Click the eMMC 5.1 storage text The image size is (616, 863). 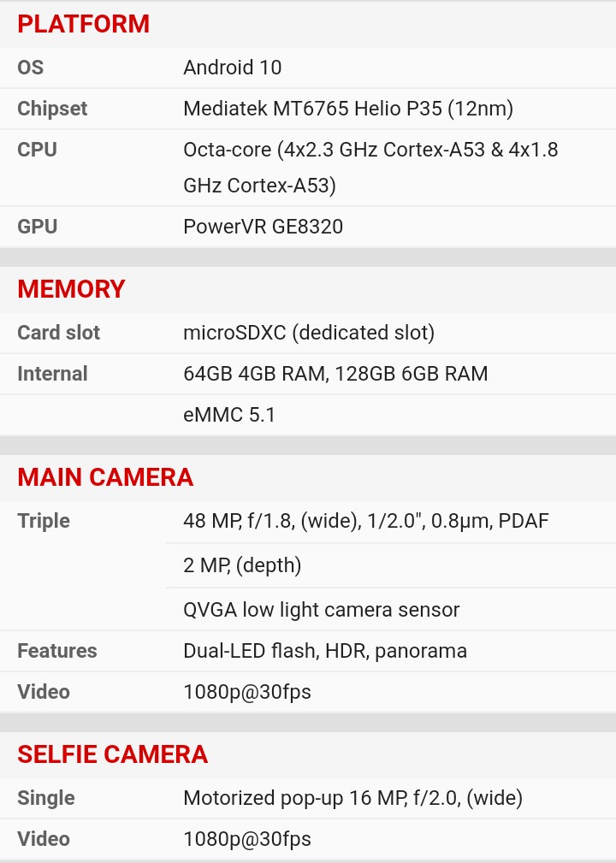(229, 415)
